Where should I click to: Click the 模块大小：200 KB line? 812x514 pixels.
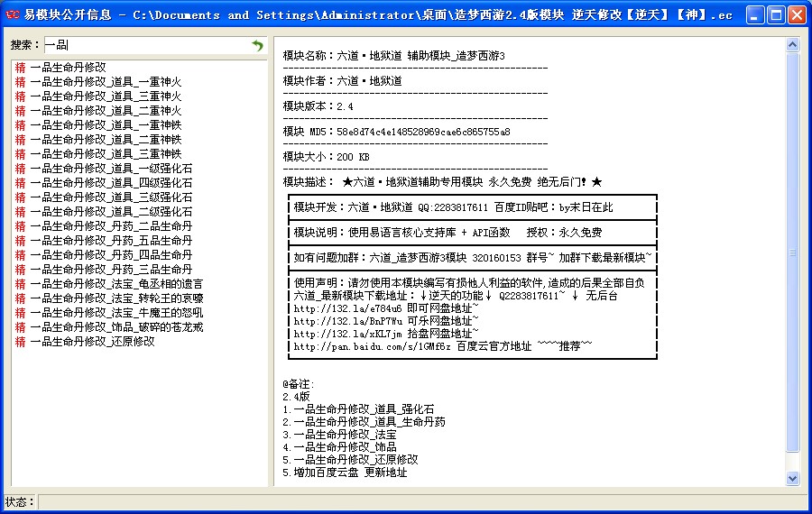[x=327, y=157]
